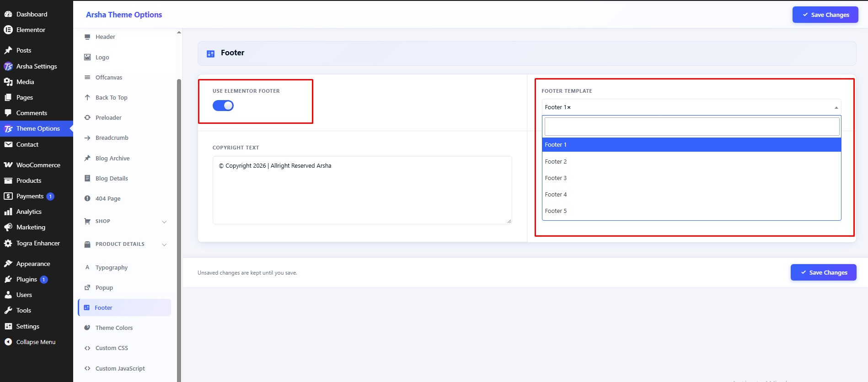
Task: Click the Elementor logo icon
Action: pos(8,30)
